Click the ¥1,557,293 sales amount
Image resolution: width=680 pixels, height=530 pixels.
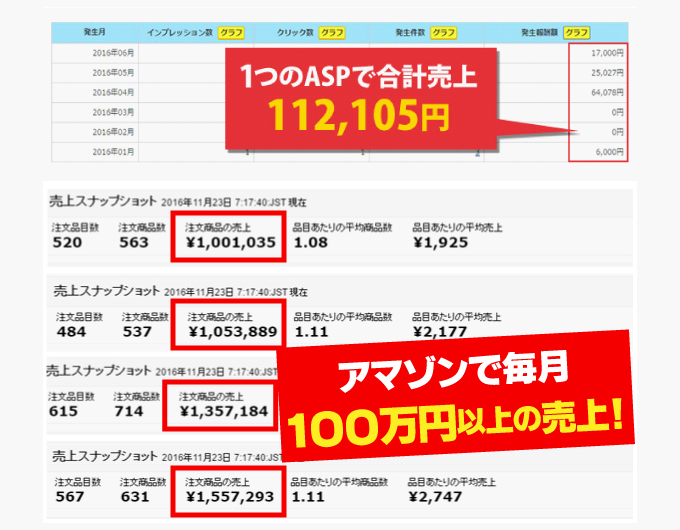click(x=229, y=496)
